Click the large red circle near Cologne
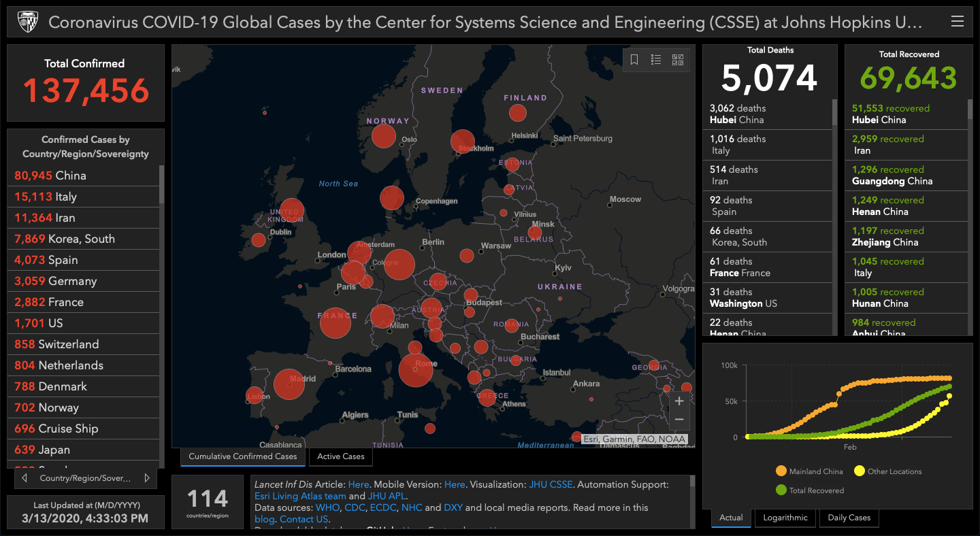The height and width of the screenshot is (536, 980). click(399, 265)
